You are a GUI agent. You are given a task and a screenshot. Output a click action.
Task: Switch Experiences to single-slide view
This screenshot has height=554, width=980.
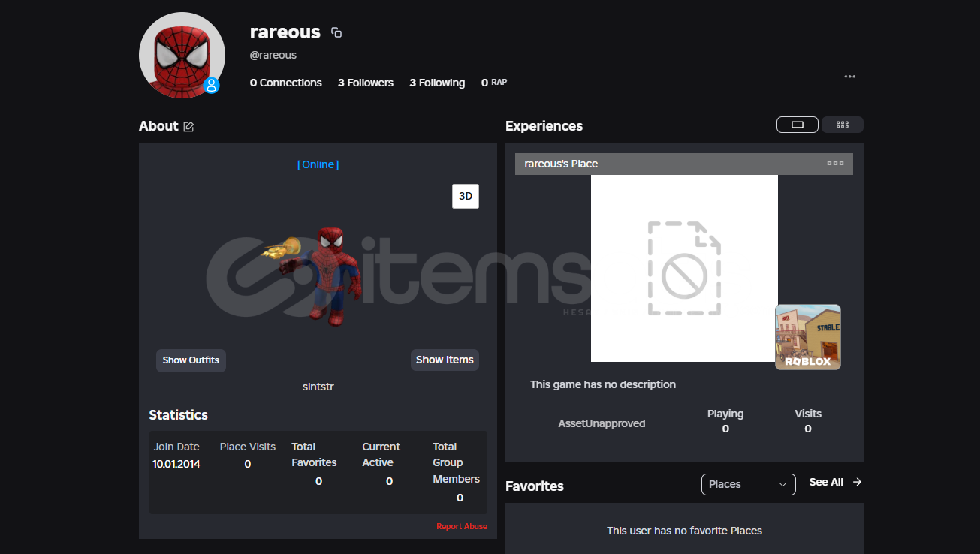point(798,125)
